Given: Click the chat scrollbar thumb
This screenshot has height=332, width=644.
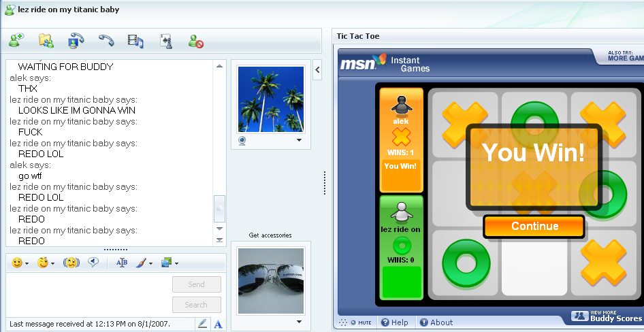Looking at the screenshot, I should (220, 208).
